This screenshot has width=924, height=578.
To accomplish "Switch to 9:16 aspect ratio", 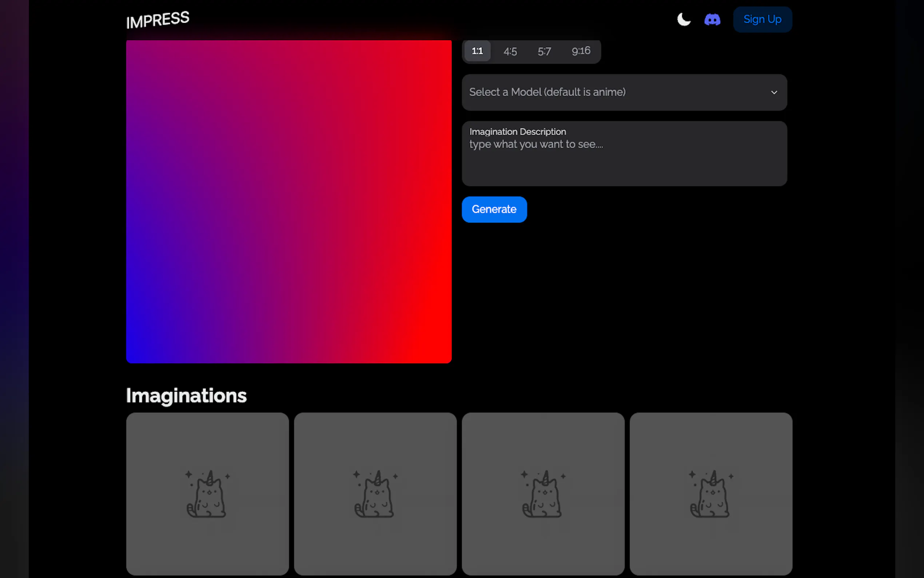I will coord(581,51).
